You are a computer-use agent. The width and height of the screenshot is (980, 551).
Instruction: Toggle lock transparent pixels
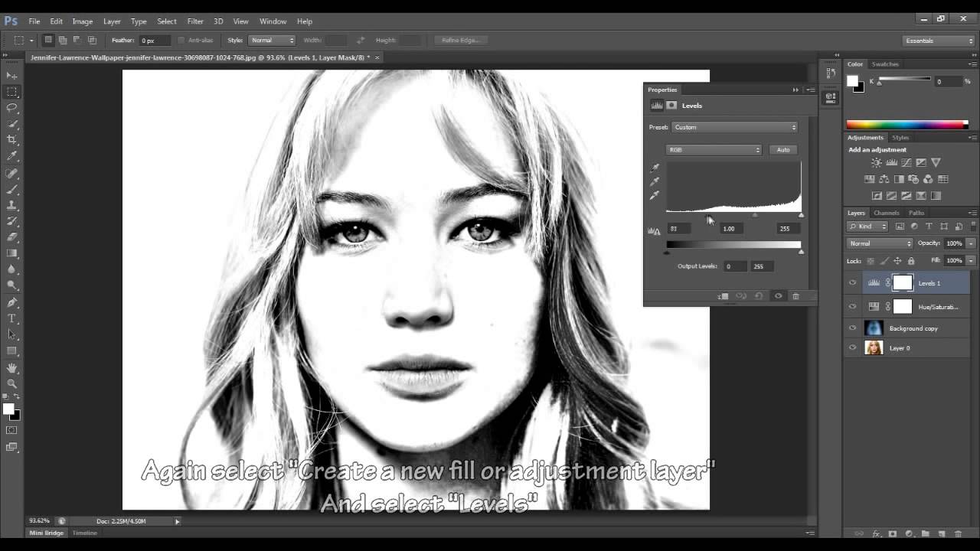click(871, 261)
